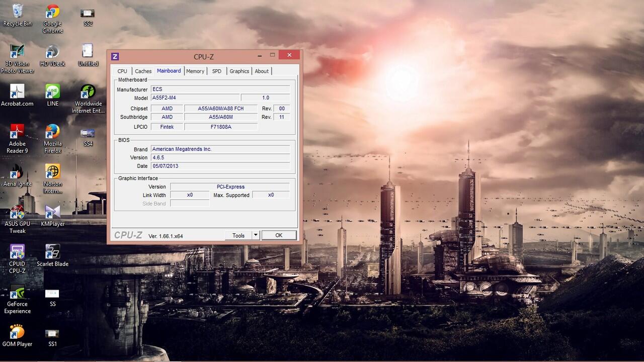Click the OK button in CPU-Z
The width and height of the screenshot is (644, 362).
coord(279,235)
